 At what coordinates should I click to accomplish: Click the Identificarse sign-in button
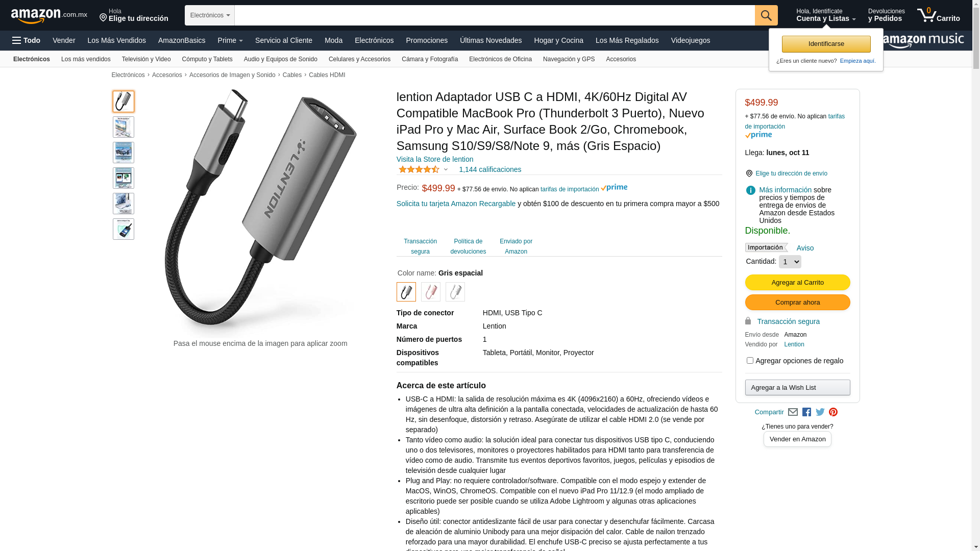(826, 44)
